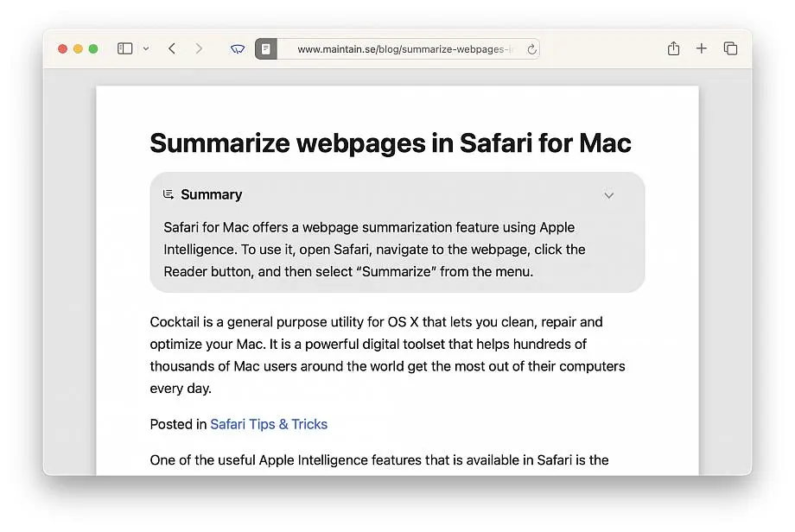Screen dimensions: 795x532
Task: Click the article title heading
Action: [391, 142]
